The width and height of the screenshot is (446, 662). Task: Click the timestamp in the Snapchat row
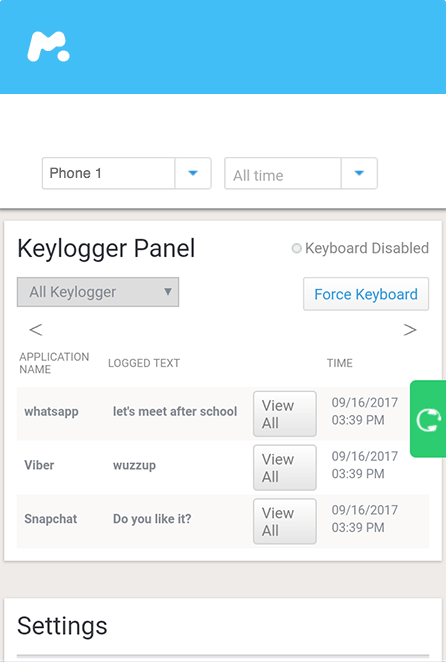click(x=364, y=518)
